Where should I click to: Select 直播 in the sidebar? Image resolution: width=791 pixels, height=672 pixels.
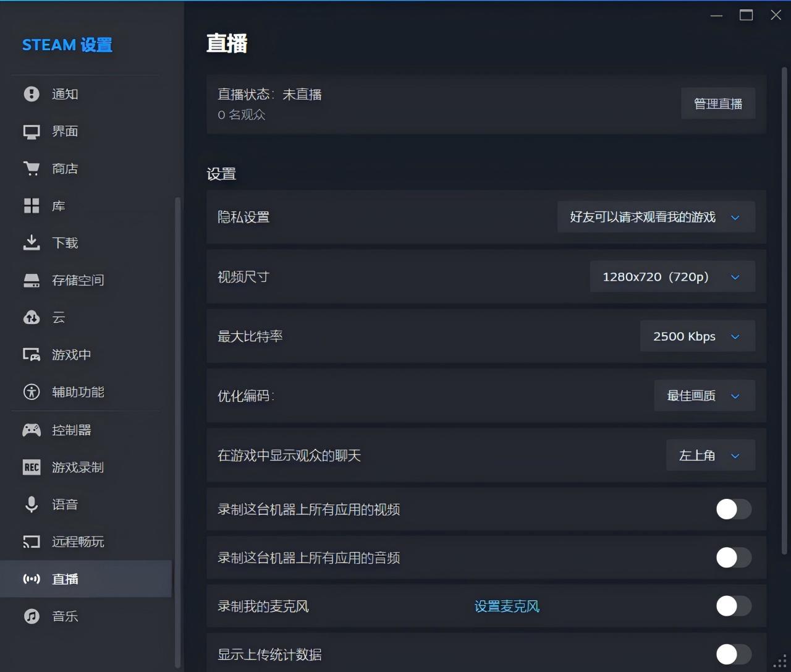click(86, 579)
